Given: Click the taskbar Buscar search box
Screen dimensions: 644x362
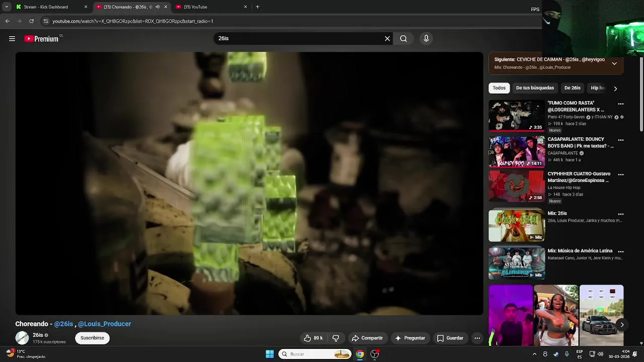Looking at the screenshot, I should [315, 354].
